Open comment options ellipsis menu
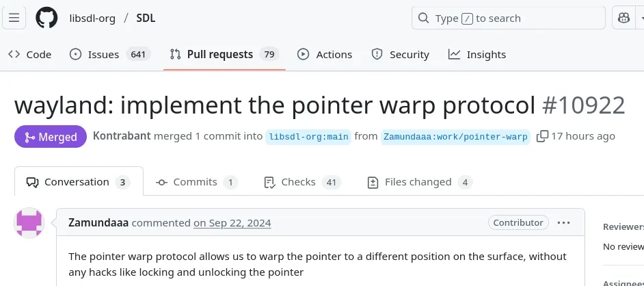Screen dimensions: 644x286 [563, 222]
